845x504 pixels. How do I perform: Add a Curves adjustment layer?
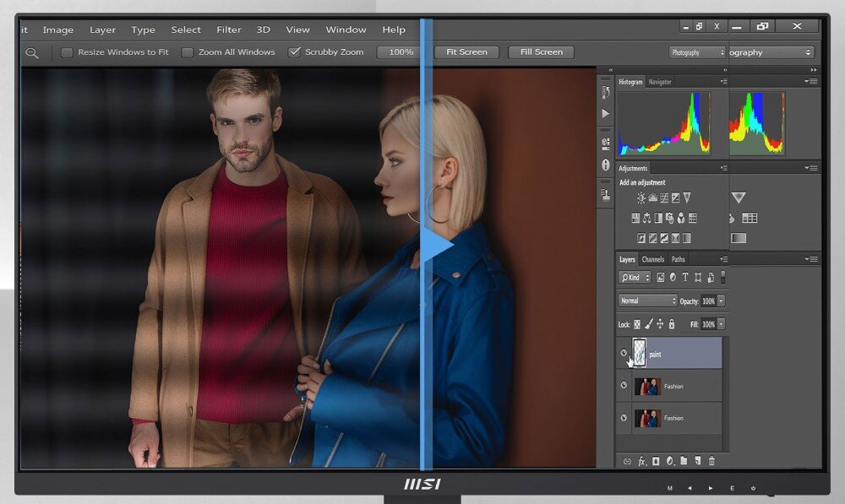[664, 198]
